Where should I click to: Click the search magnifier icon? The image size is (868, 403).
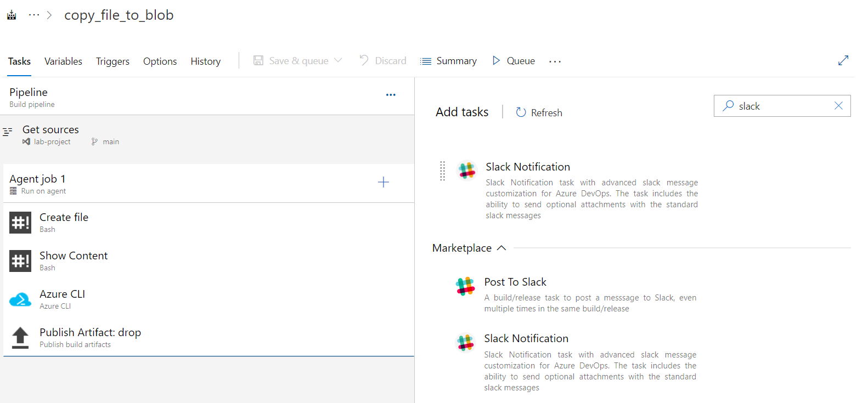(728, 106)
